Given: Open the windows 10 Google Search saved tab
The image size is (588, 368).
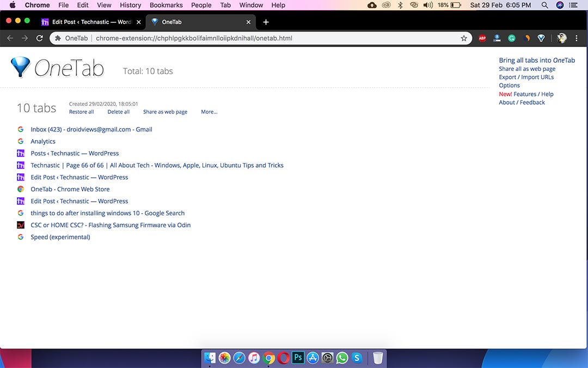Looking at the screenshot, I should (108, 213).
